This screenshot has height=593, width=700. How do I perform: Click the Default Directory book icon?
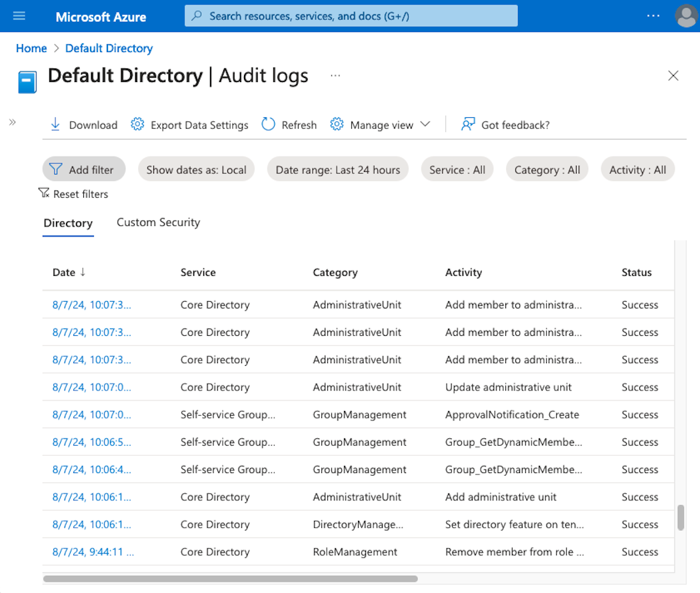(27, 82)
